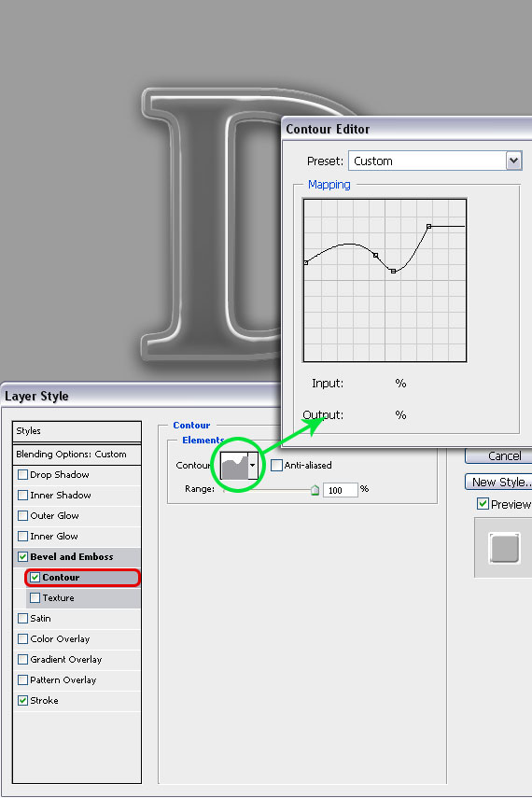The width and height of the screenshot is (532, 798).
Task: Uncheck the Contour style checkbox
Action: 35,577
